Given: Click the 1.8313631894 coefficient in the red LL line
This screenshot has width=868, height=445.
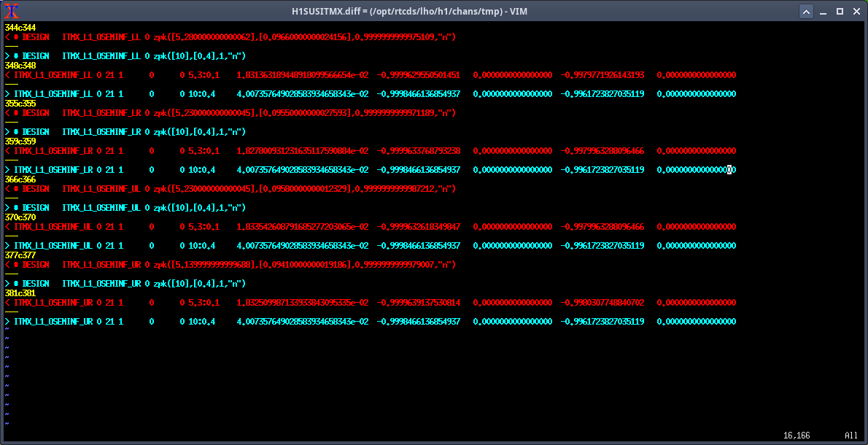Looking at the screenshot, I should coord(302,75).
